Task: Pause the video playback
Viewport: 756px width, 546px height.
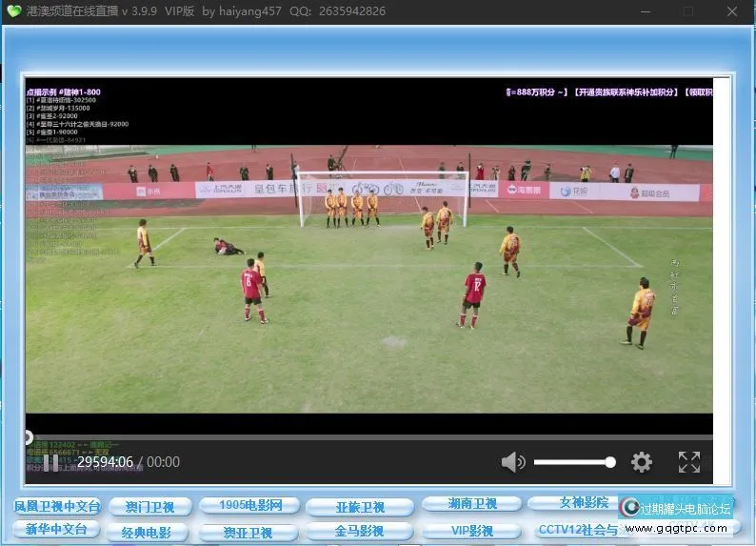Action: pos(50,462)
